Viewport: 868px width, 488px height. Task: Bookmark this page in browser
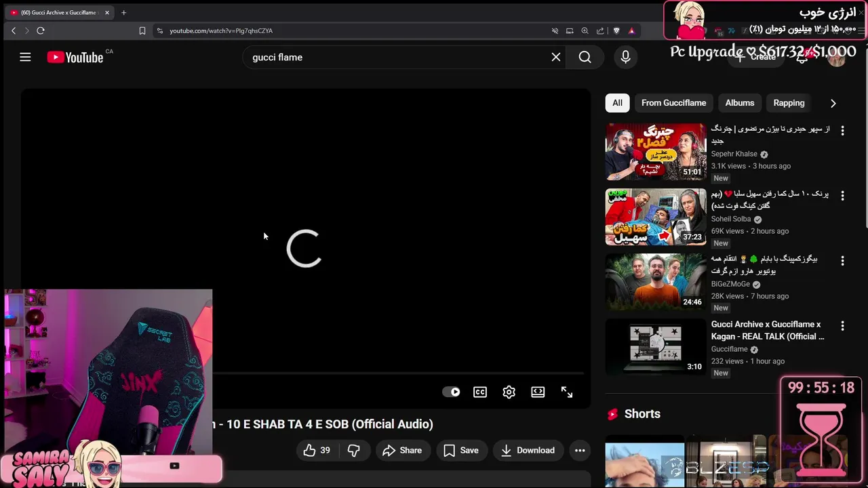(142, 30)
